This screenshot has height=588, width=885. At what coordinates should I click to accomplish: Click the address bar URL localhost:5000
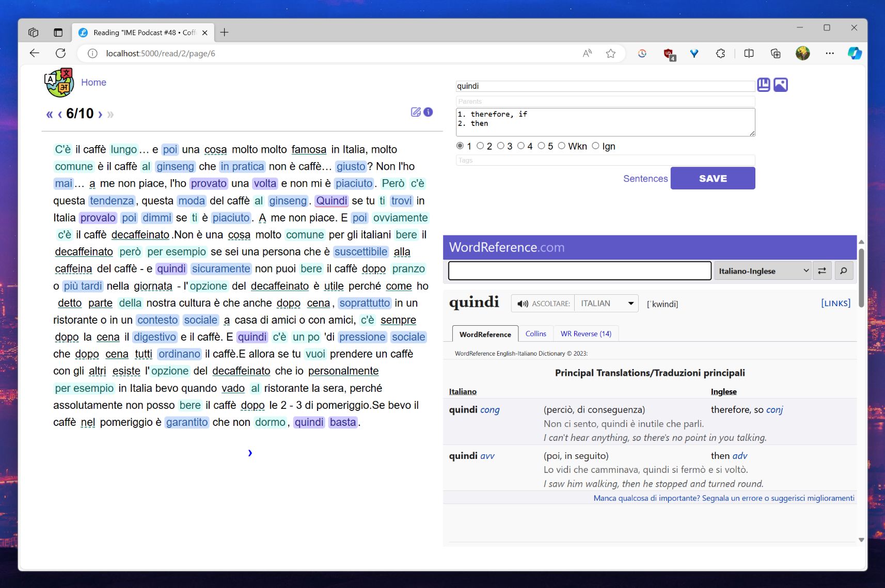click(161, 53)
